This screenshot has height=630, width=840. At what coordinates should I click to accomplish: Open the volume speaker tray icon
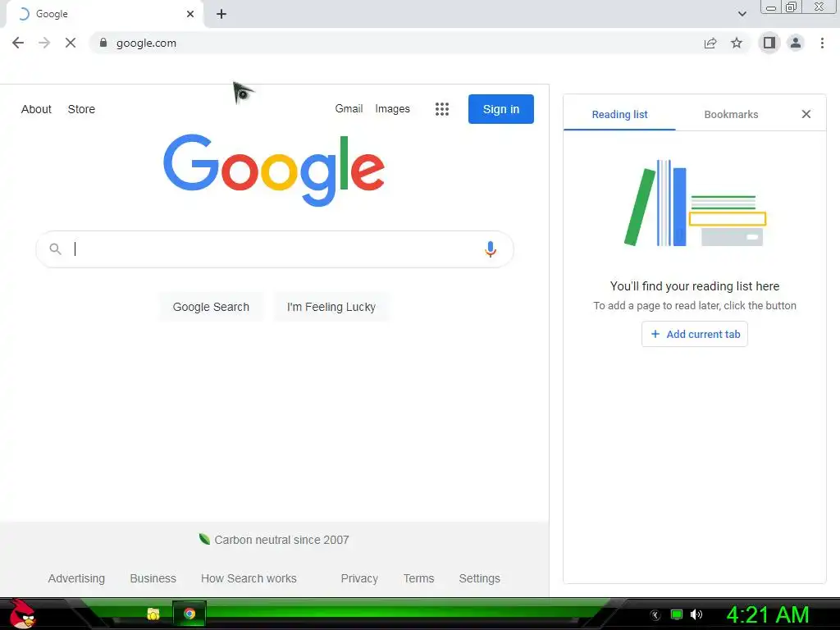[x=696, y=614]
